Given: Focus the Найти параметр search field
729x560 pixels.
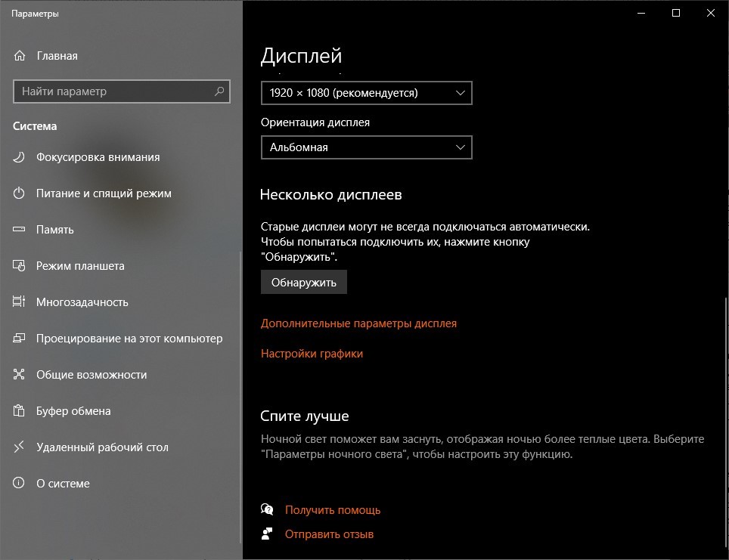Looking at the screenshot, I should point(113,91).
